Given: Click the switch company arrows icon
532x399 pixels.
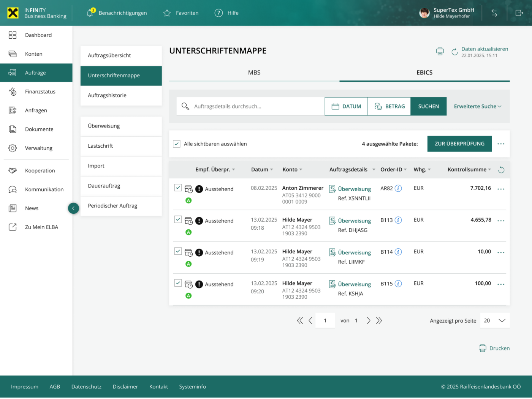Looking at the screenshot, I should point(494,13).
